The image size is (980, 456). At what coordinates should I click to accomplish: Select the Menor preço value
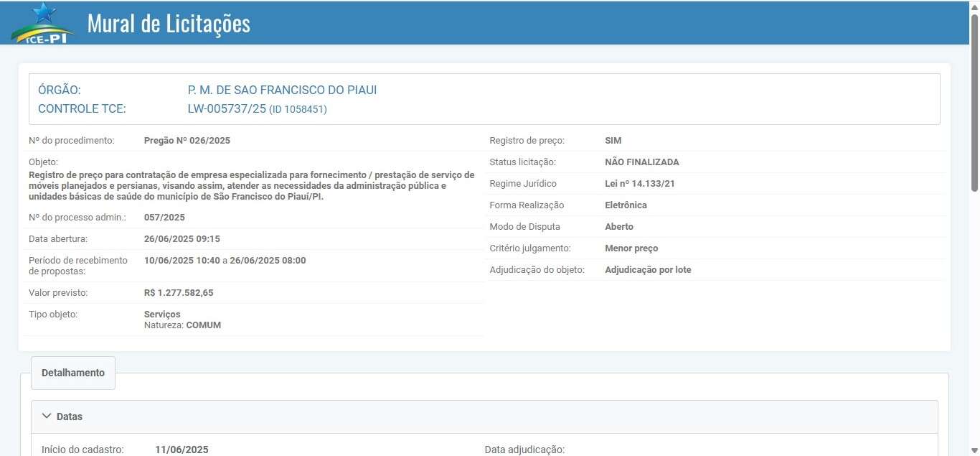[631, 248]
